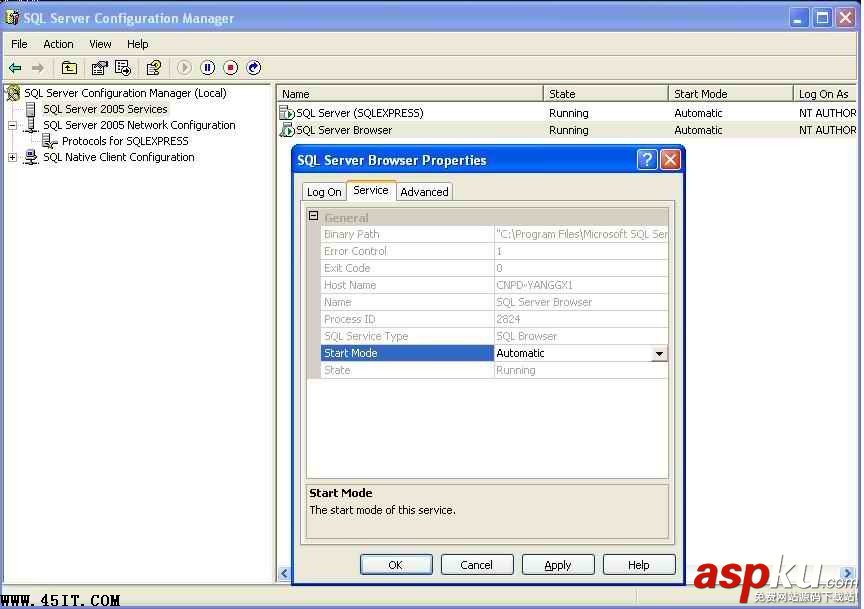Image resolution: width=864 pixels, height=609 pixels.
Task: Click SQL Server Browser row name
Action: tap(344, 131)
